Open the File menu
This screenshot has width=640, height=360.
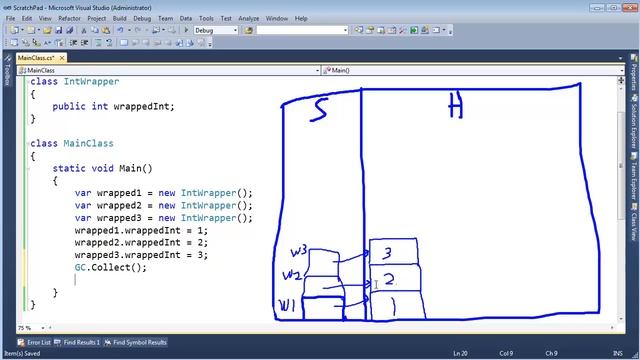click(x=10, y=18)
